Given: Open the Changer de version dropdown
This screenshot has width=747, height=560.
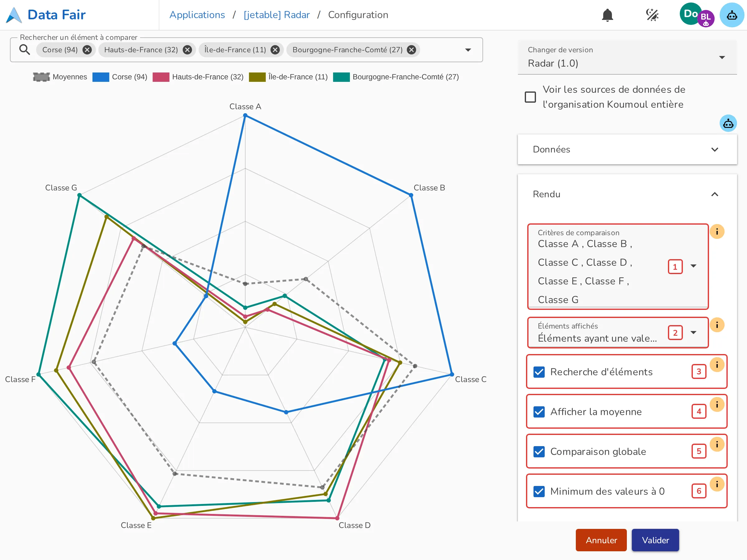Looking at the screenshot, I should (627, 57).
